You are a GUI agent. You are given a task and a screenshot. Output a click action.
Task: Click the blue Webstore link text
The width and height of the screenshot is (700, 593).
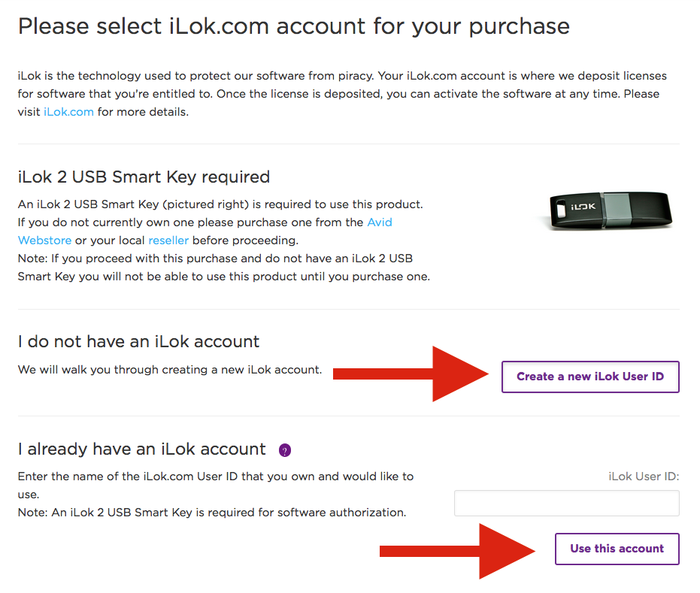click(44, 241)
